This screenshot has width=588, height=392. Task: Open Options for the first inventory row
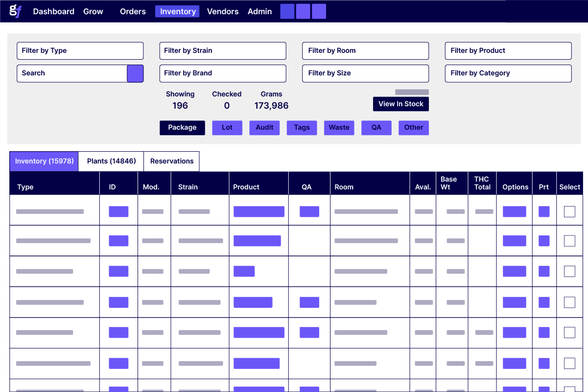[514, 210]
